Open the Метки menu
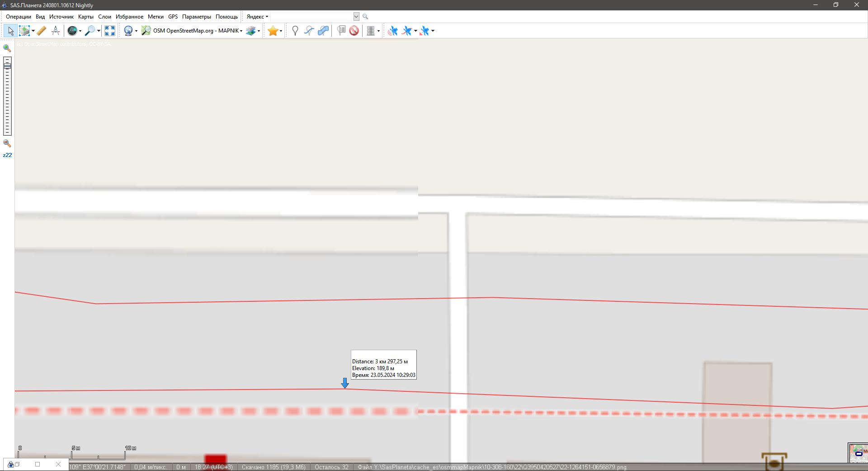The width and height of the screenshot is (868, 471). (156, 17)
